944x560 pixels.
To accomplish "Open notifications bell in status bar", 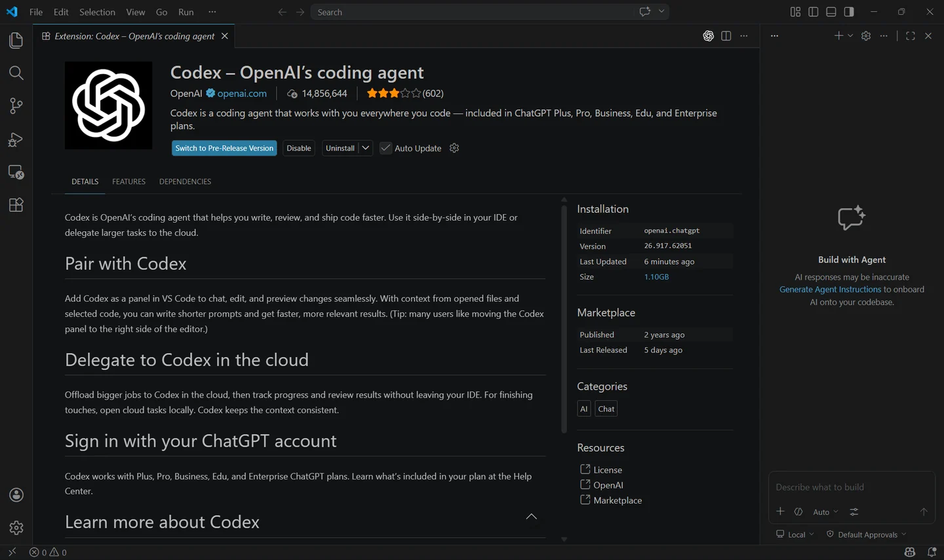I will click(932, 552).
